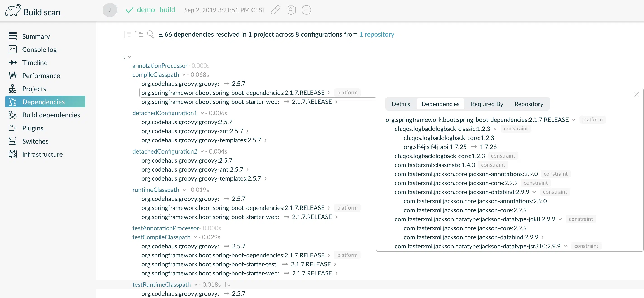
Task: Open the hexagon search scans icon
Action: pyautogui.click(x=291, y=10)
